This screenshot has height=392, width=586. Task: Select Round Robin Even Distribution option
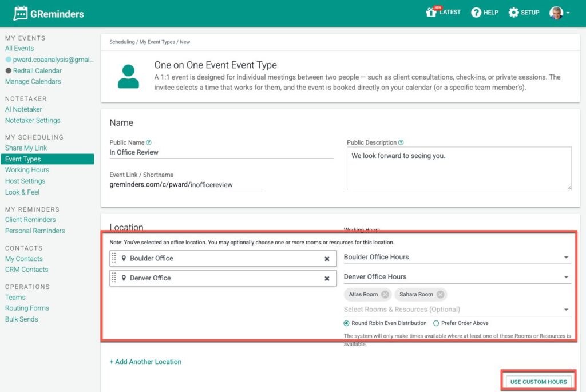click(347, 323)
